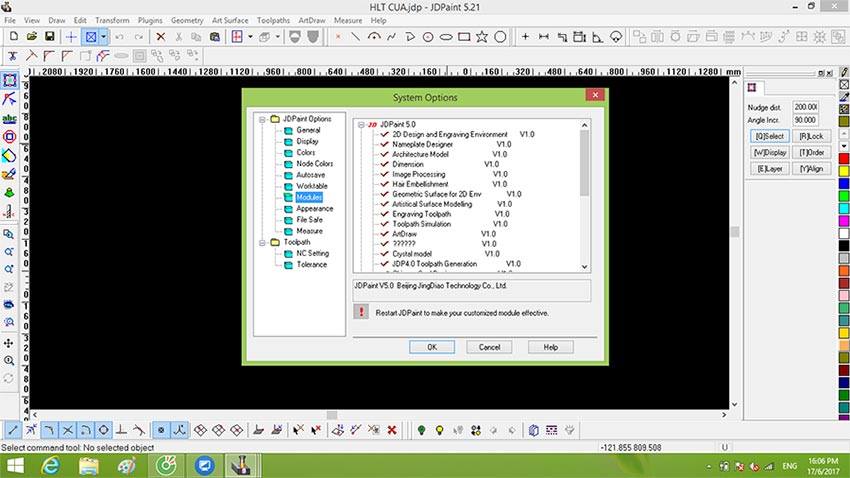
Task: Click the red X delete icon in top toolbar
Action: click(160, 37)
